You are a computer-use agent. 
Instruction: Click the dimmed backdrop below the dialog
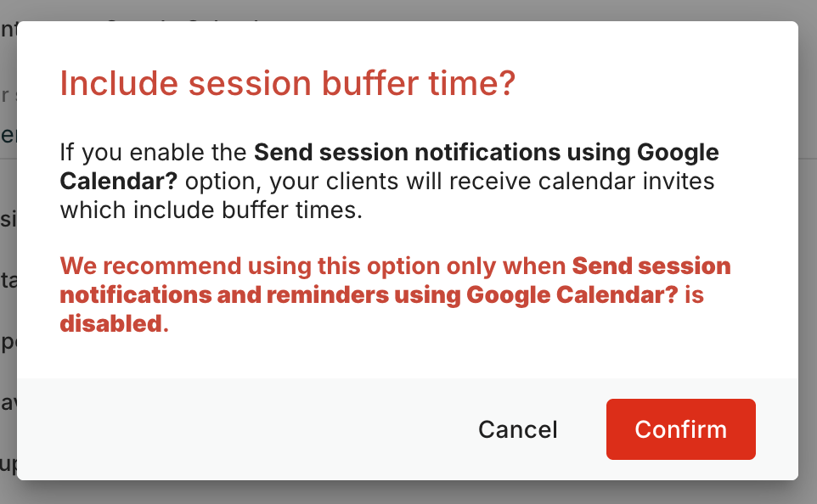(408, 493)
